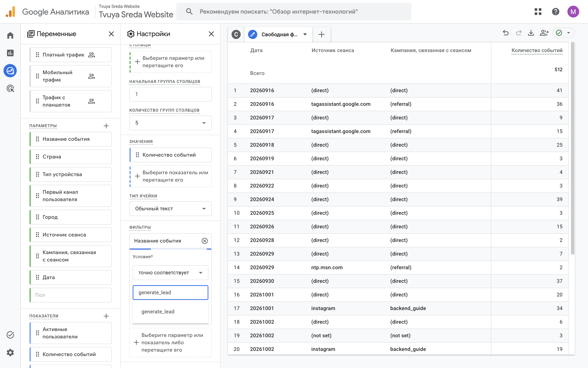Expand the Количество групп столбцов dropdown
588x368 pixels.
pyautogui.click(x=170, y=123)
